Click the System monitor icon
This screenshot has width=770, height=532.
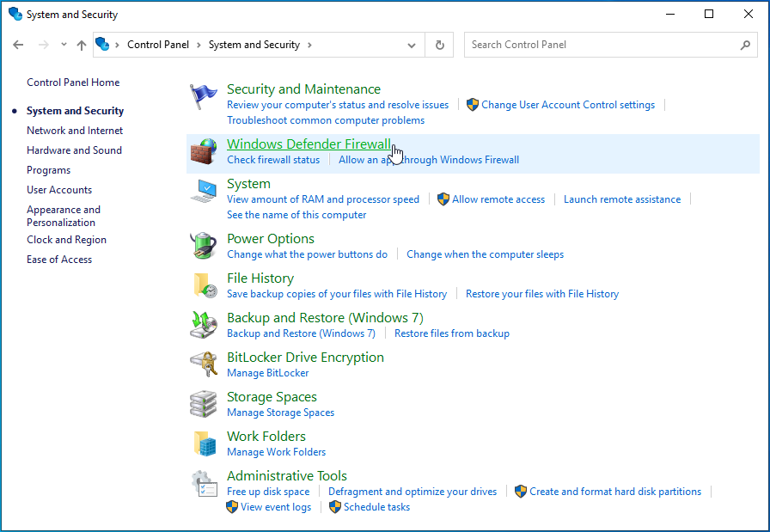point(205,191)
